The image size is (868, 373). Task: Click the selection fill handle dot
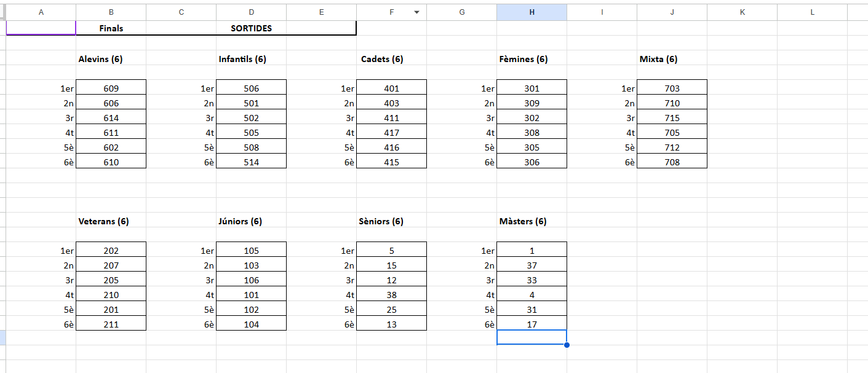(567, 345)
